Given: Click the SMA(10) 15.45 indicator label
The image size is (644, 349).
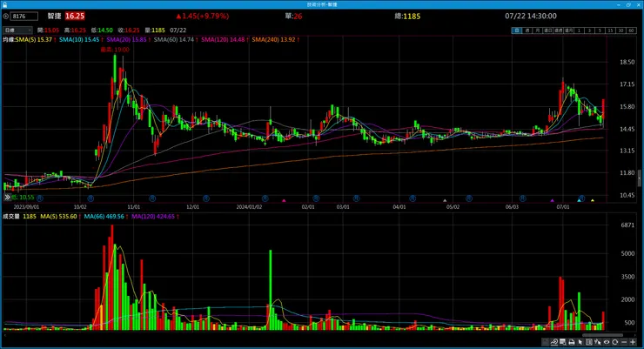Looking at the screenshot, I should 79,39.
